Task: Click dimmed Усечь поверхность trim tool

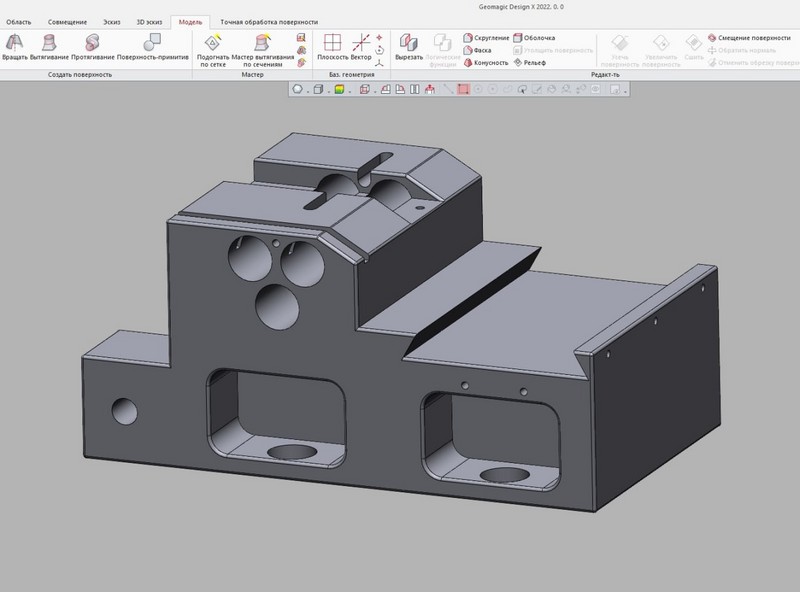Action: point(619,50)
